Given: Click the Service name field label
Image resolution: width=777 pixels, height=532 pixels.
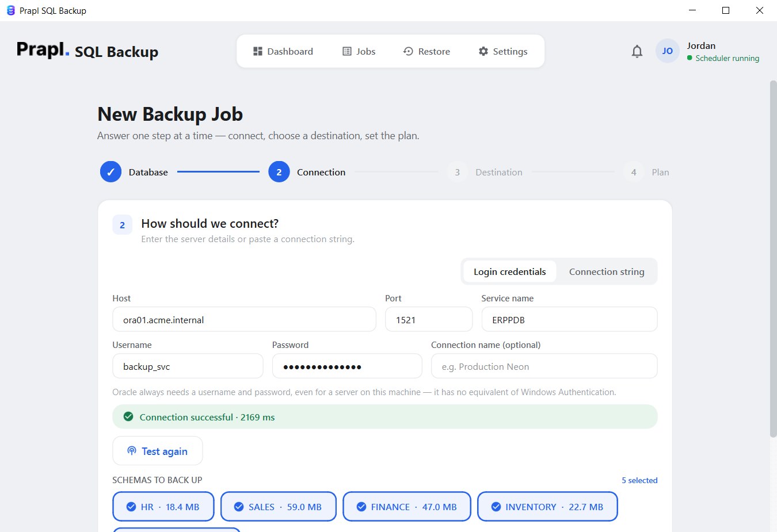Looking at the screenshot, I should (507, 298).
